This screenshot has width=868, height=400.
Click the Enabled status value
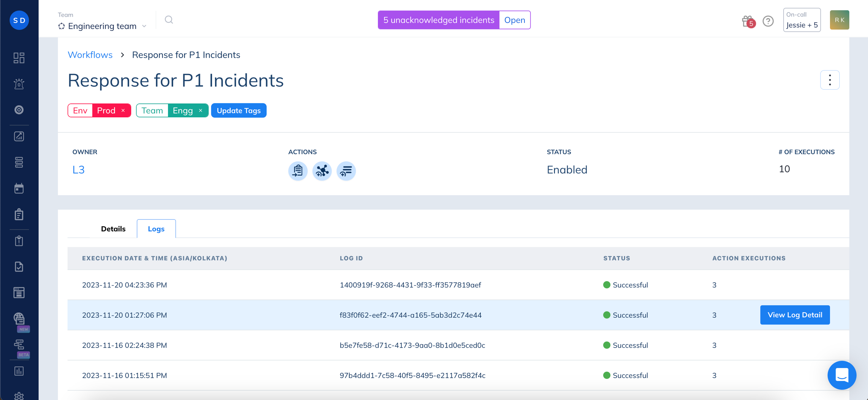(x=567, y=170)
